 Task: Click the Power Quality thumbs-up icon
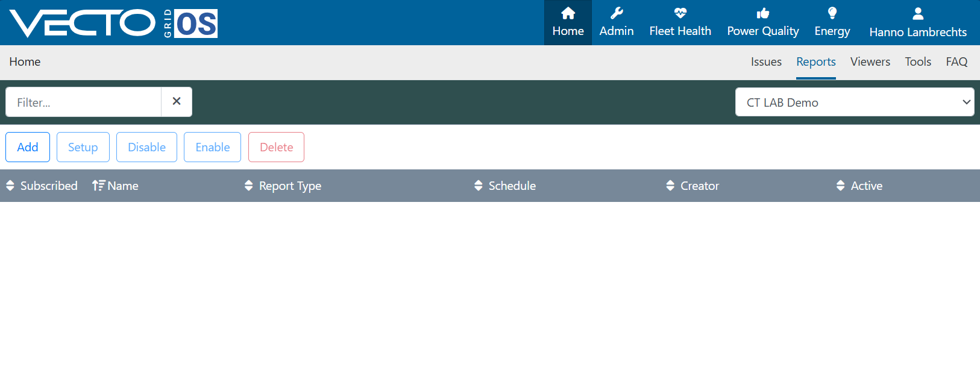tap(763, 13)
